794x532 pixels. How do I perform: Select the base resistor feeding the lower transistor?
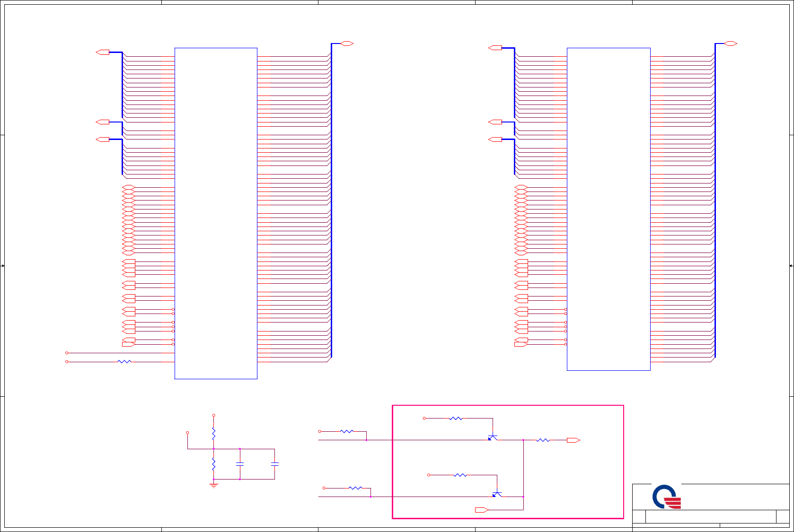coord(460,475)
